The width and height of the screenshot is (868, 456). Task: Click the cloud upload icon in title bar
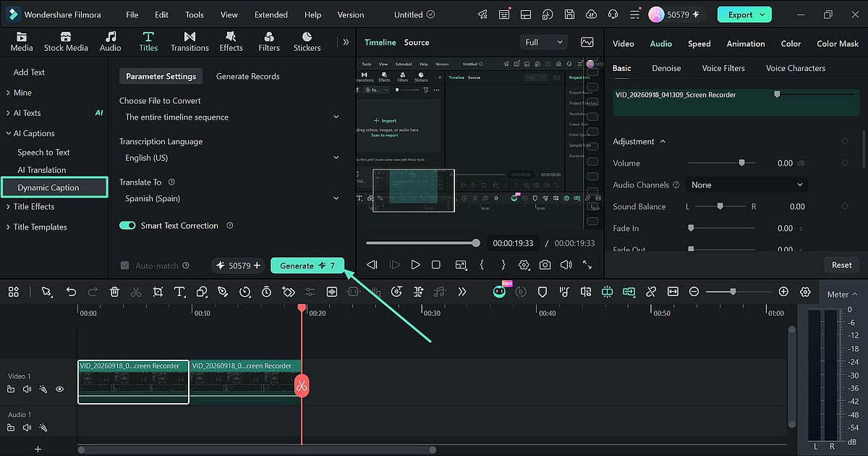coord(591,14)
